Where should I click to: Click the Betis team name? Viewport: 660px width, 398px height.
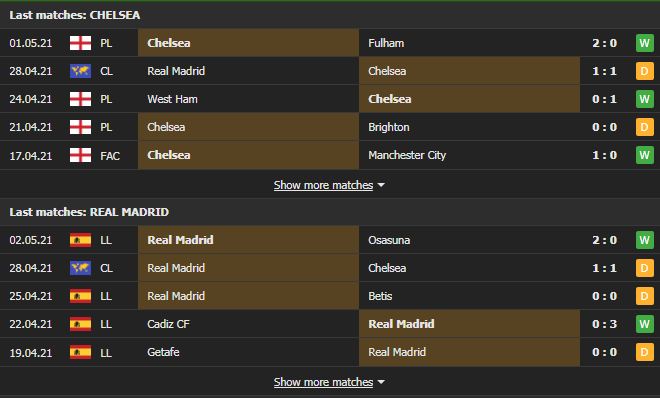(380, 296)
